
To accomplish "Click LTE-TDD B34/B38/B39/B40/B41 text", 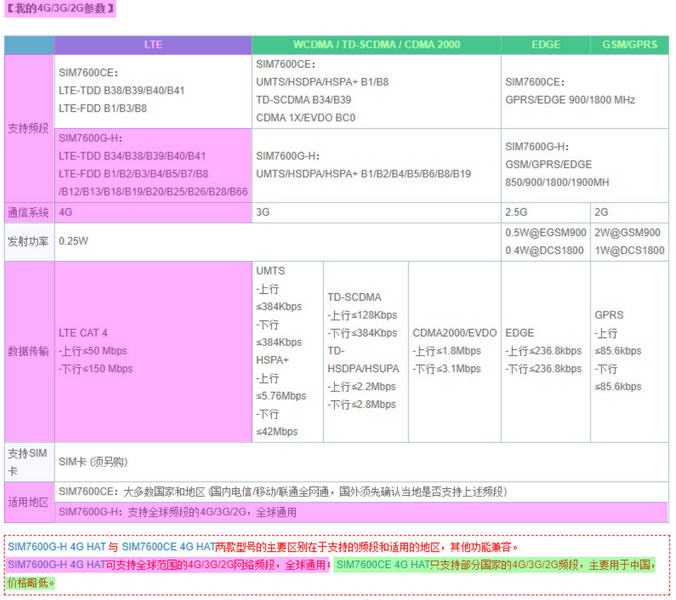I will tap(132, 156).
